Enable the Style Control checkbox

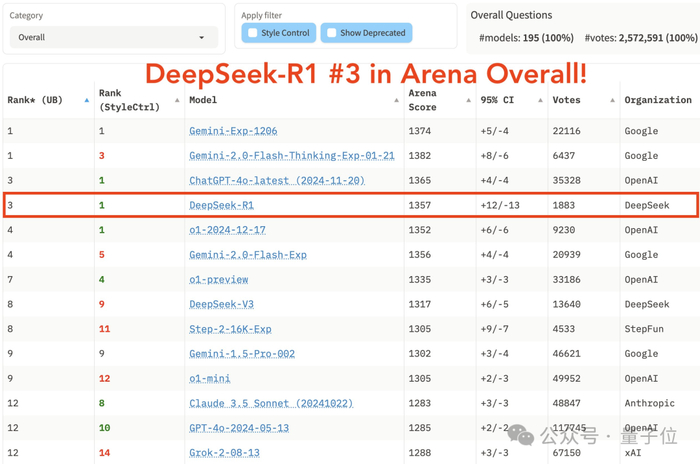(x=253, y=33)
